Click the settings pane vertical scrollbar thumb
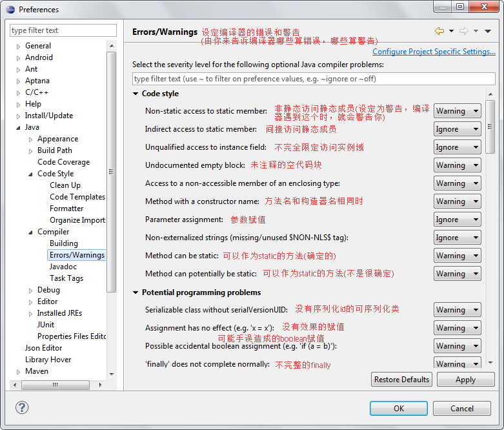Screen dimensions: 504x430 point(490,127)
